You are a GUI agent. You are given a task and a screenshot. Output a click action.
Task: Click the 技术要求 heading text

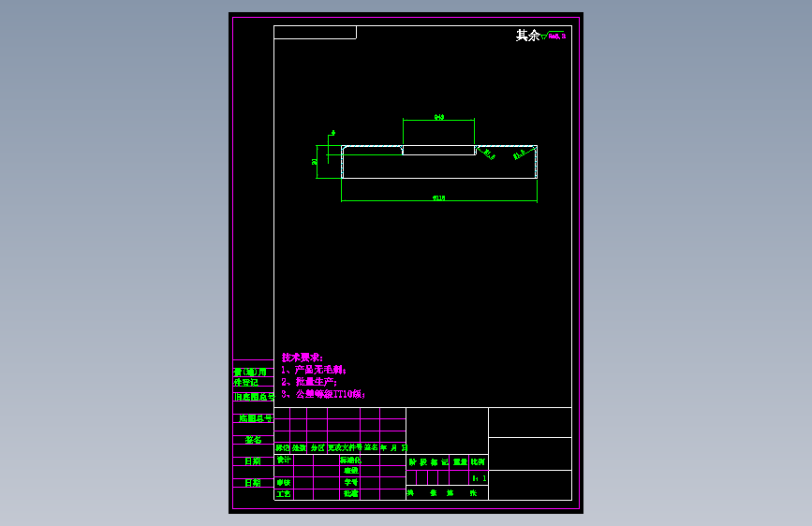point(302,358)
